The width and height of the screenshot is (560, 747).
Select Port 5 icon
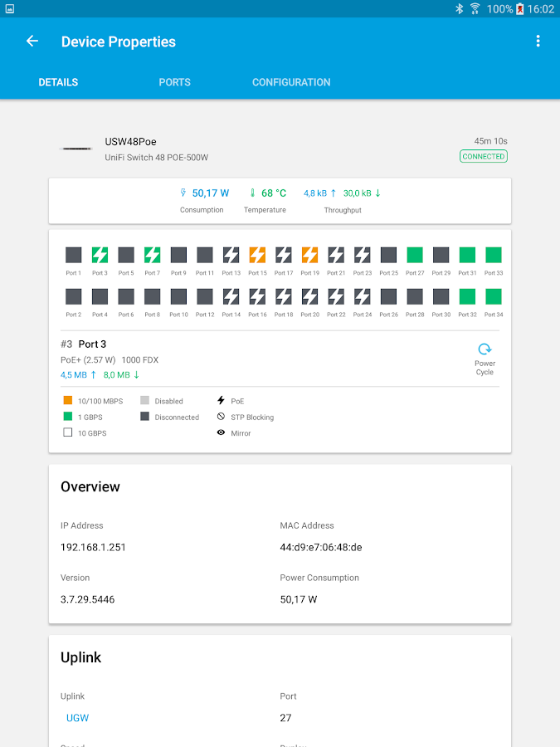126,255
